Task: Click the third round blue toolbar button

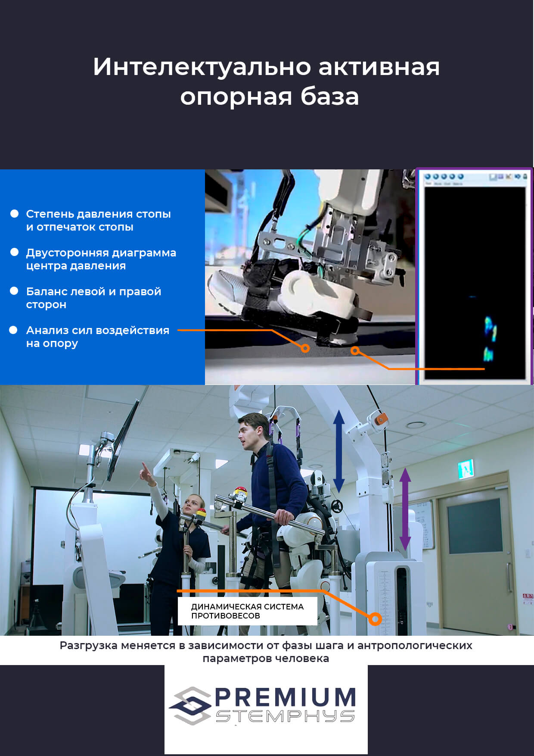Action: (444, 176)
